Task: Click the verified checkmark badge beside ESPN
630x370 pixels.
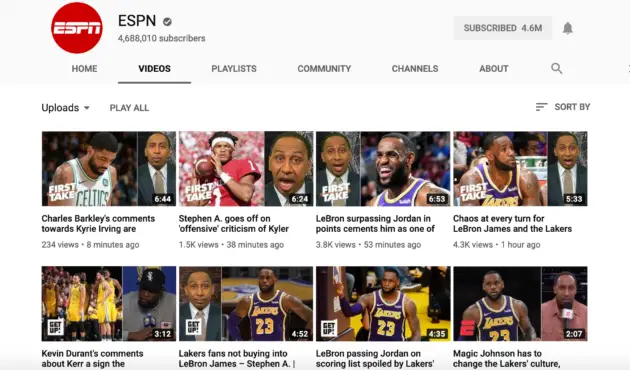Action: 167,22
